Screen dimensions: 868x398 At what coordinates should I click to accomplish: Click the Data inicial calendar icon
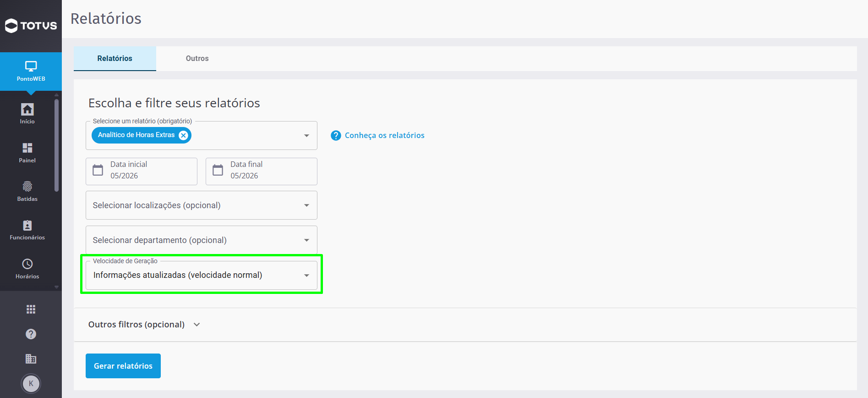tap(98, 170)
